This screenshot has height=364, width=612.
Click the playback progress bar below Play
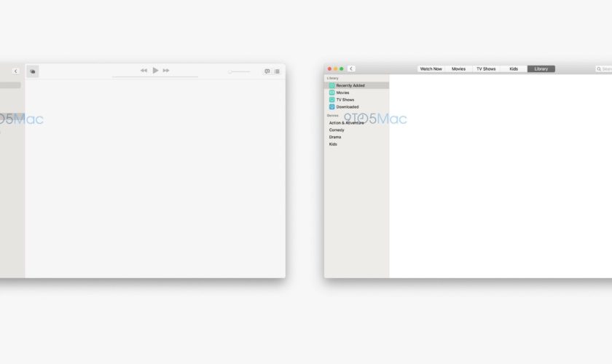154,76
